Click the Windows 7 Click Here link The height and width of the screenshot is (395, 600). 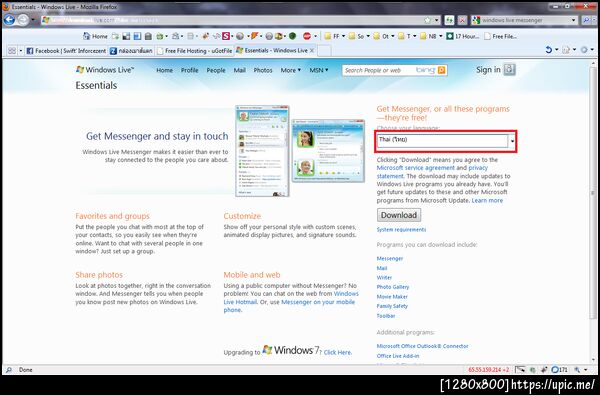coord(338,353)
